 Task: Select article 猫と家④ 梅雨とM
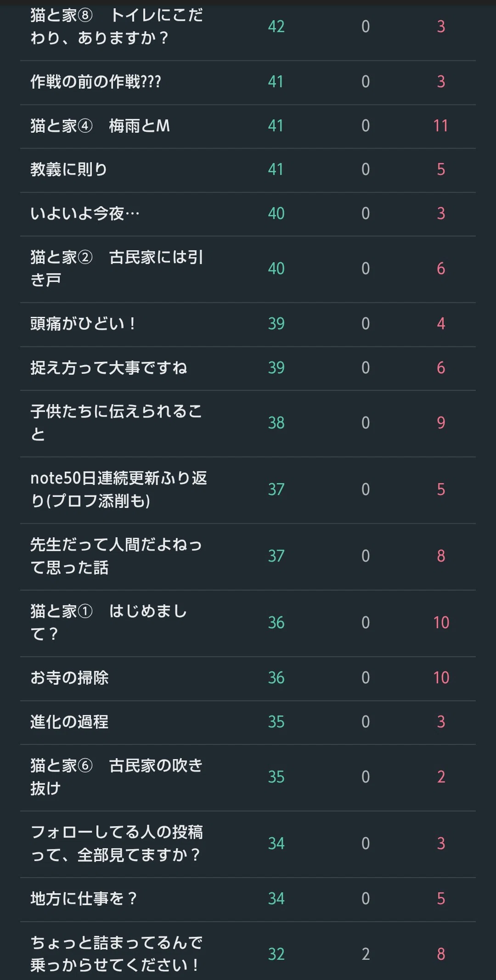pyautogui.click(x=100, y=126)
